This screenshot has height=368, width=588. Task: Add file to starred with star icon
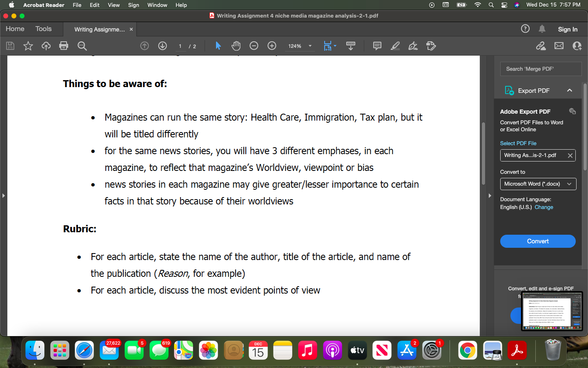28,46
